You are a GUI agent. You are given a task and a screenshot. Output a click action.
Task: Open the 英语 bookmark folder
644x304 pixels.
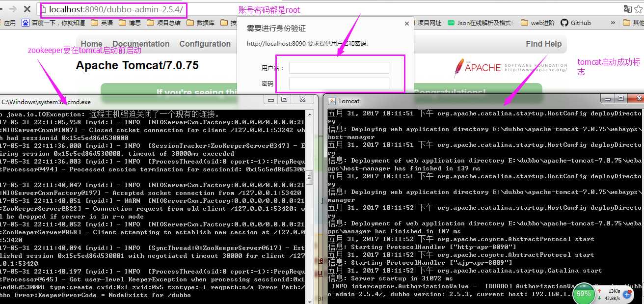[102, 23]
